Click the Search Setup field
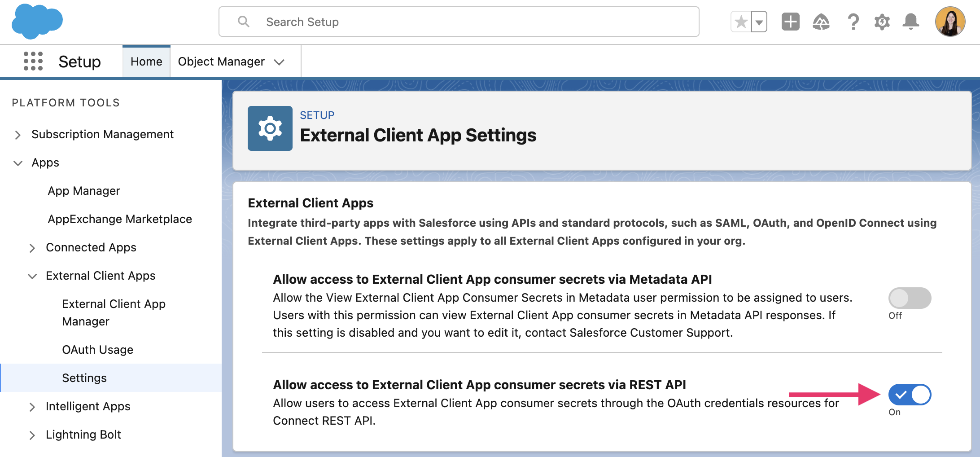This screenshot has width=980, height=457. point(459,22)
